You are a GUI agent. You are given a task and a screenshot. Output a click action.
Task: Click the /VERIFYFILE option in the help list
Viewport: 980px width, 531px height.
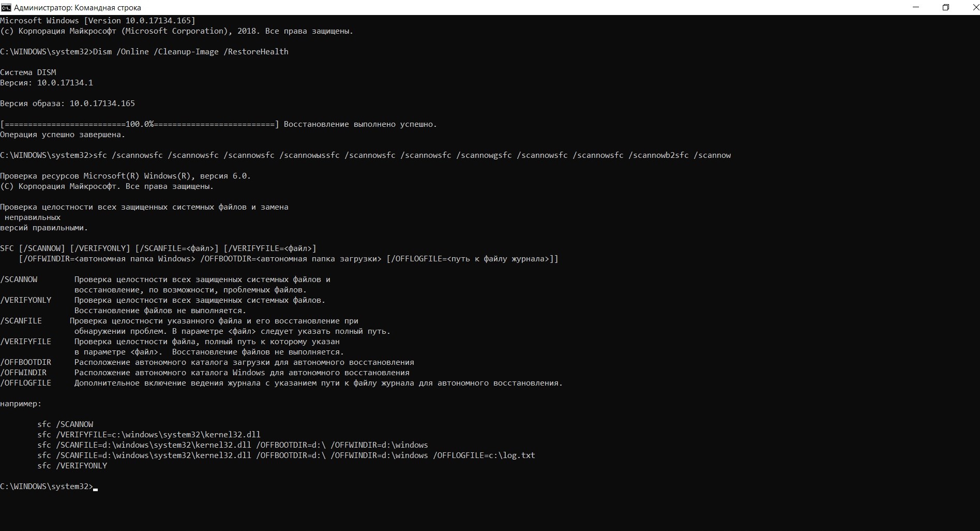tap(26, 342)
